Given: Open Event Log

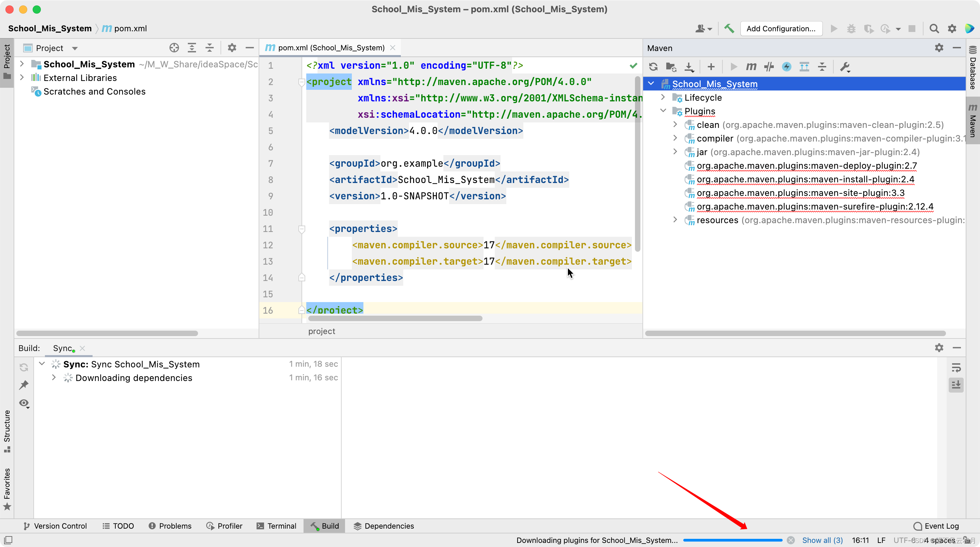Looking at the screenshot, I should (x=936, y=526).
